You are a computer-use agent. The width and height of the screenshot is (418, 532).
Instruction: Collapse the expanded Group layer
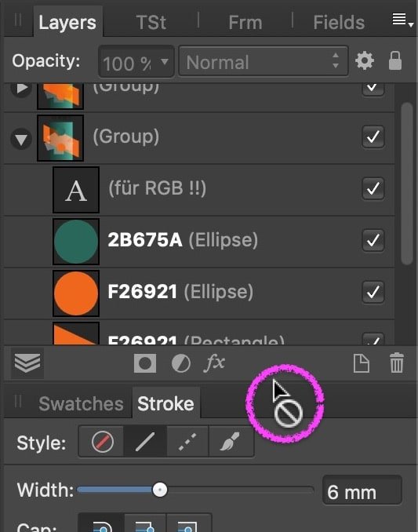point(21,139)
